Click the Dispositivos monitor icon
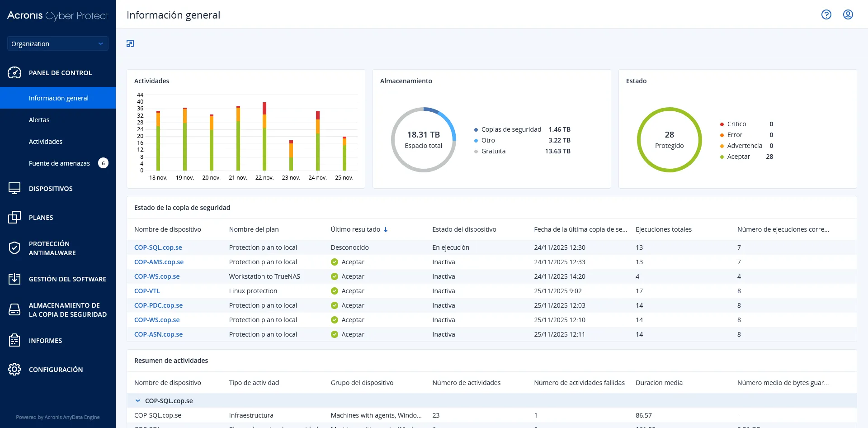Screen dimensions: 868x428 [14, 188]
